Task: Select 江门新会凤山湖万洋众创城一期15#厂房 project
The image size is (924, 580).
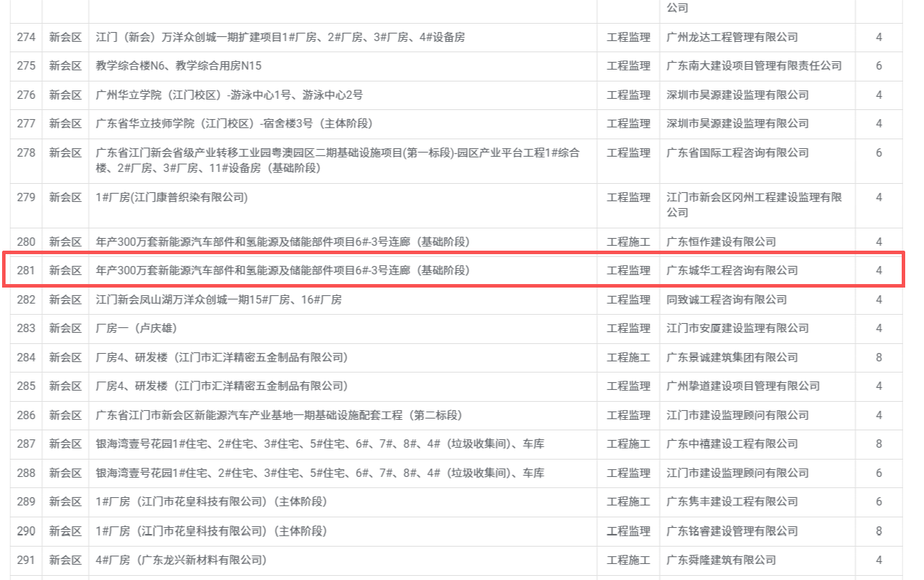Action: click(x=219, y=299)
